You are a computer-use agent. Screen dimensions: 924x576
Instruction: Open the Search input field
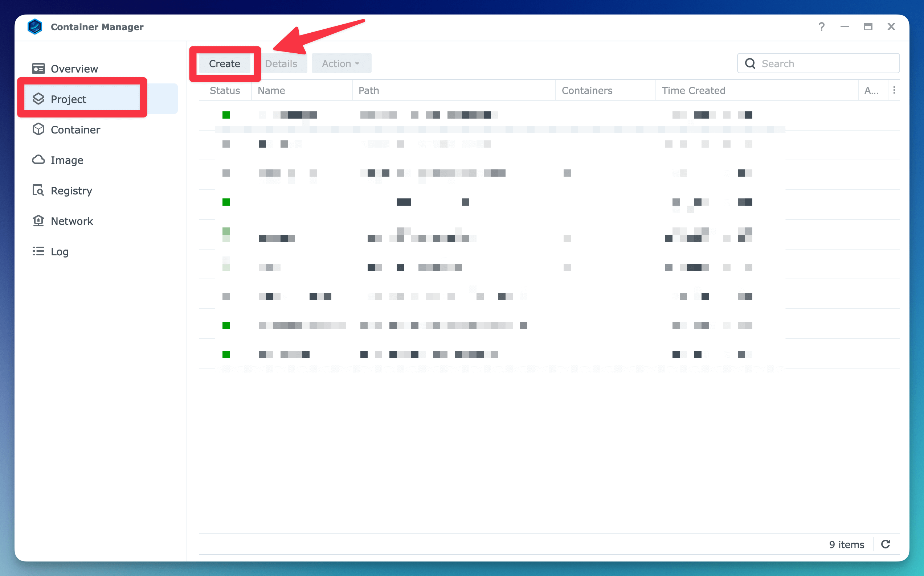pyautogui.click(x=818, y=64)
